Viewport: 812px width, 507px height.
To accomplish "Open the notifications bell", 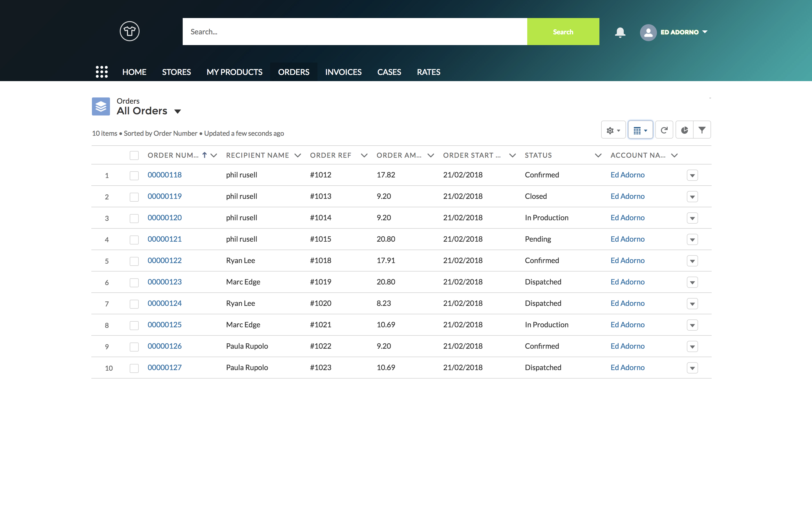I will [x=620, y=32].
